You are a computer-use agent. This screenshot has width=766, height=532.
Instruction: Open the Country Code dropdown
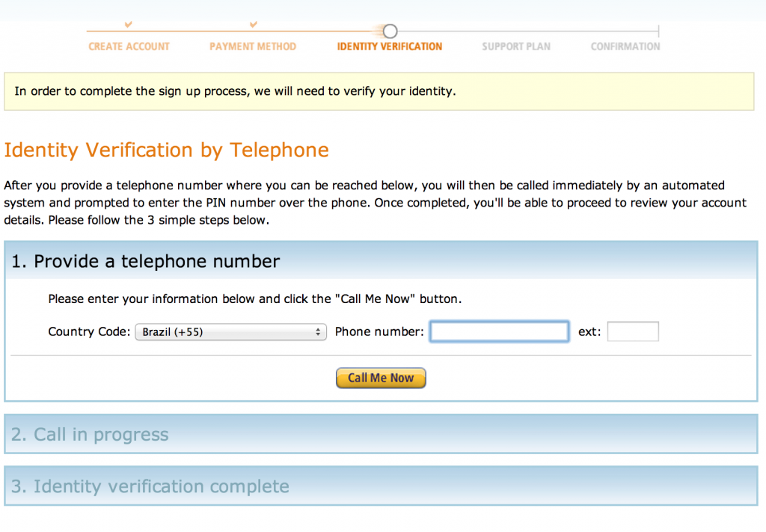[230, 331]
